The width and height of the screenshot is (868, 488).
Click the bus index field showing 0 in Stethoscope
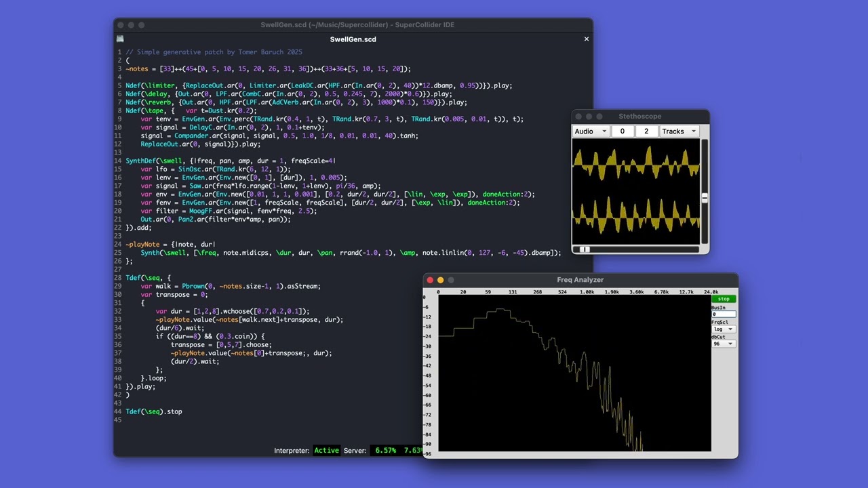point(623,131)
